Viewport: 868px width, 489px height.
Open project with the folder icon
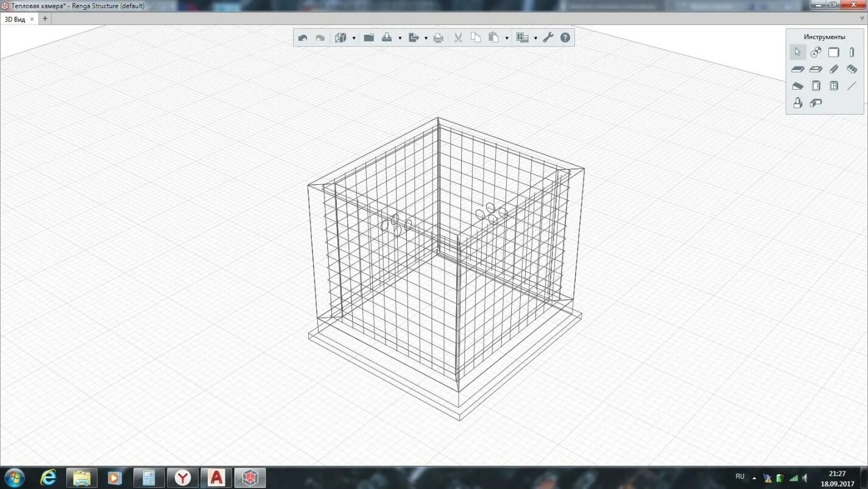pyautogui.click(x=369, y=38)
